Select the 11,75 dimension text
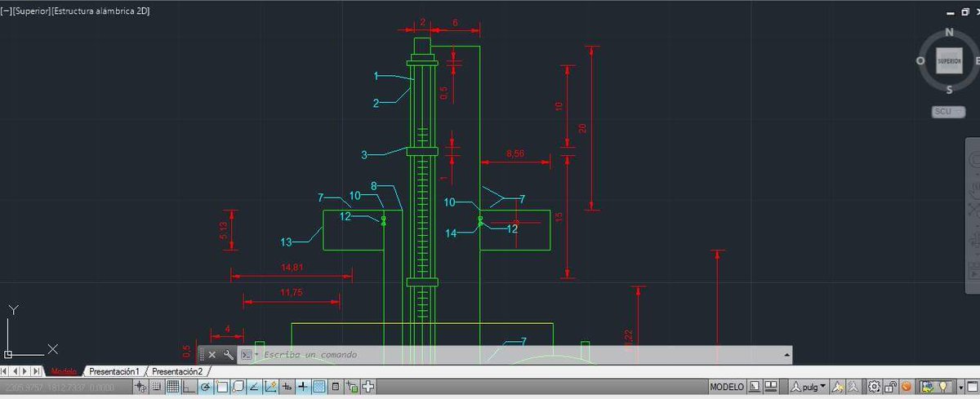The height and width of the screenshot is (399, 980). tap(292, 292)
